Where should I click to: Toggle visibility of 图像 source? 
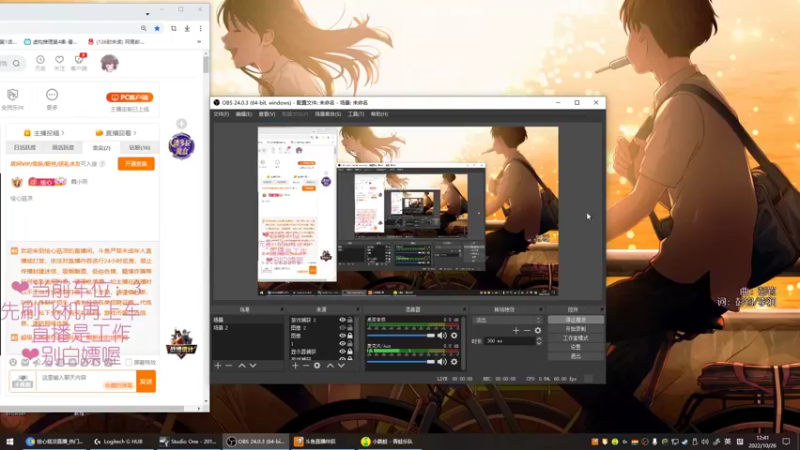click(342, 336)
